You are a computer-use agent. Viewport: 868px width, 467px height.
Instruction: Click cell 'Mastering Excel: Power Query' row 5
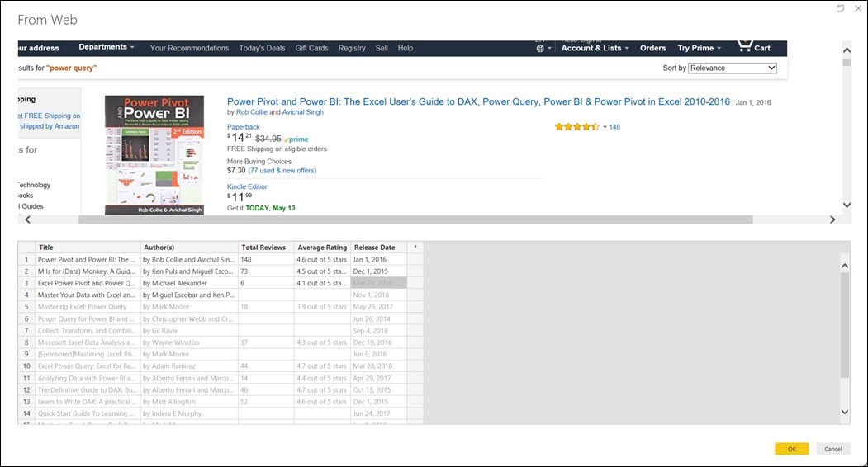pos(88,307)
